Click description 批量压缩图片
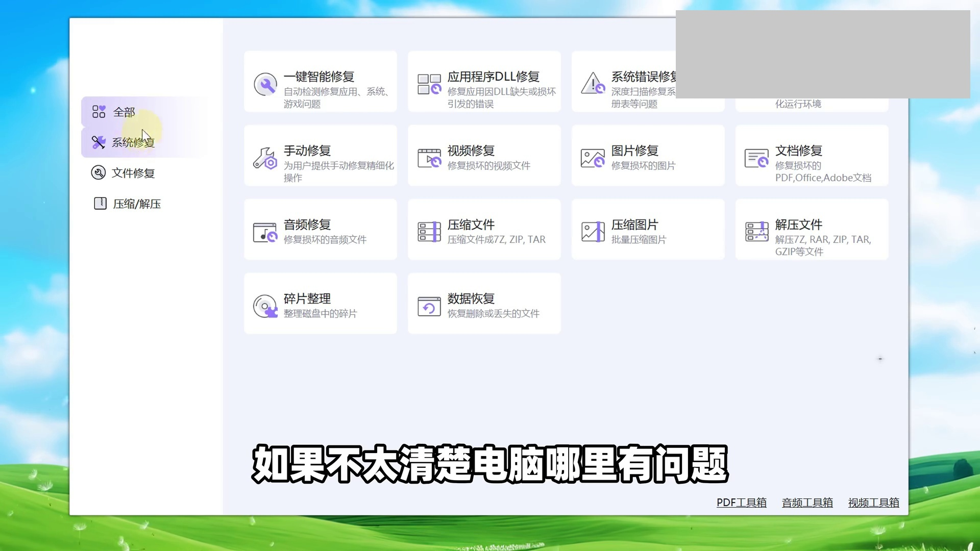The width and height of the screenshot is (980, 551). [x=639, y=239]
